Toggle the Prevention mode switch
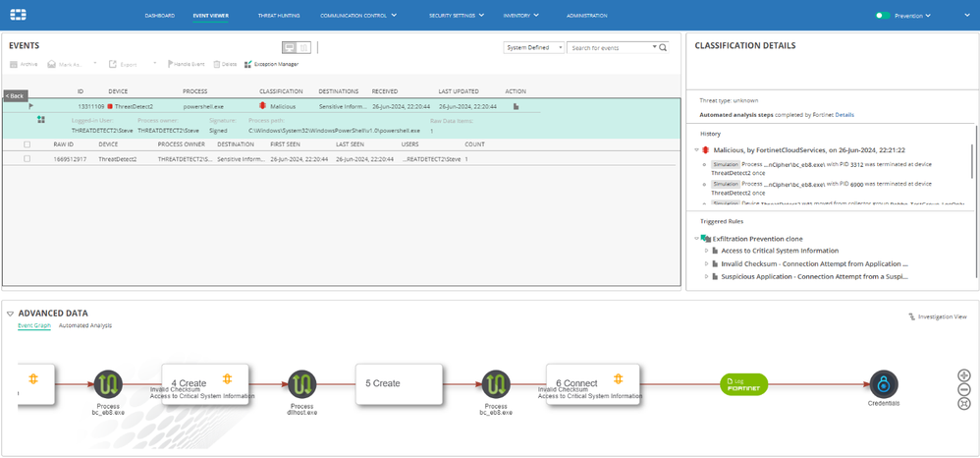The image size is (980, 458). [x=883, y=16]
